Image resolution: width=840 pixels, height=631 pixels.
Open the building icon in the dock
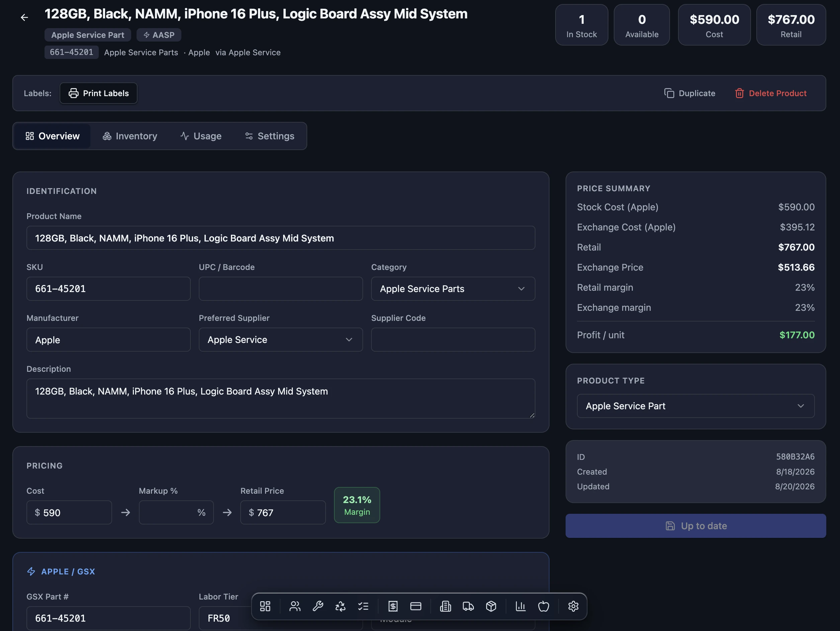445,606
